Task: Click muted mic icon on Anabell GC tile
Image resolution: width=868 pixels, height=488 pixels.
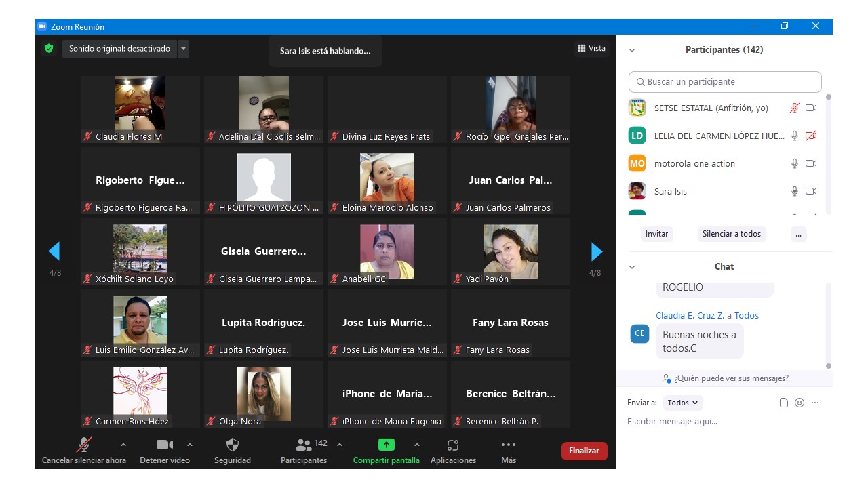Action: pyautogui.click(x=334, y=279)
